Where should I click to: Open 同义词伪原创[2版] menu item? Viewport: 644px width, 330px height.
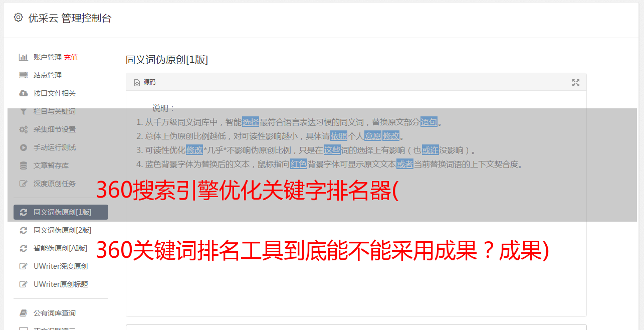point(61,230)
